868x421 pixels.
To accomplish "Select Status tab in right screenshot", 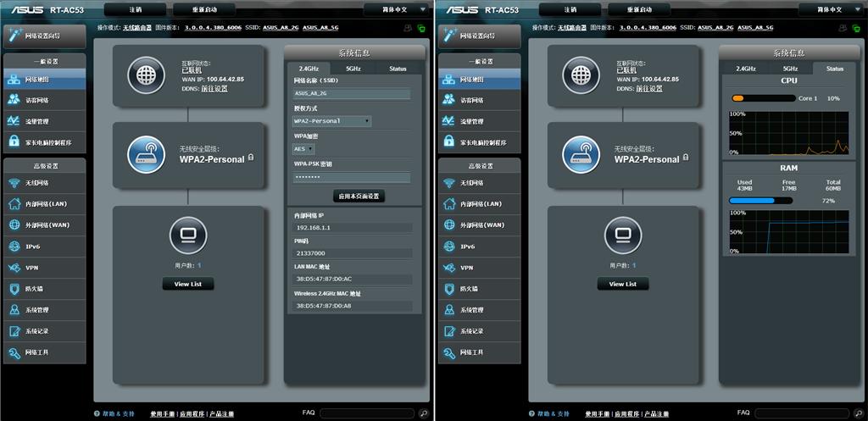I will (x=835, y=69).
